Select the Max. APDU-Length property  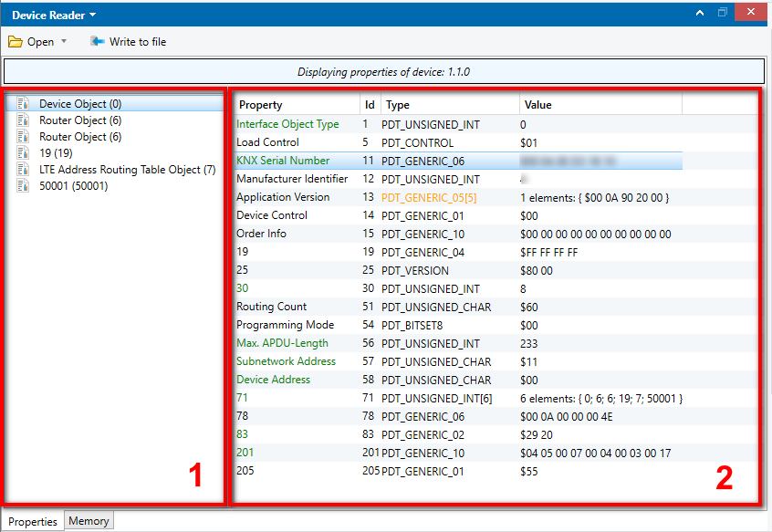282,343
